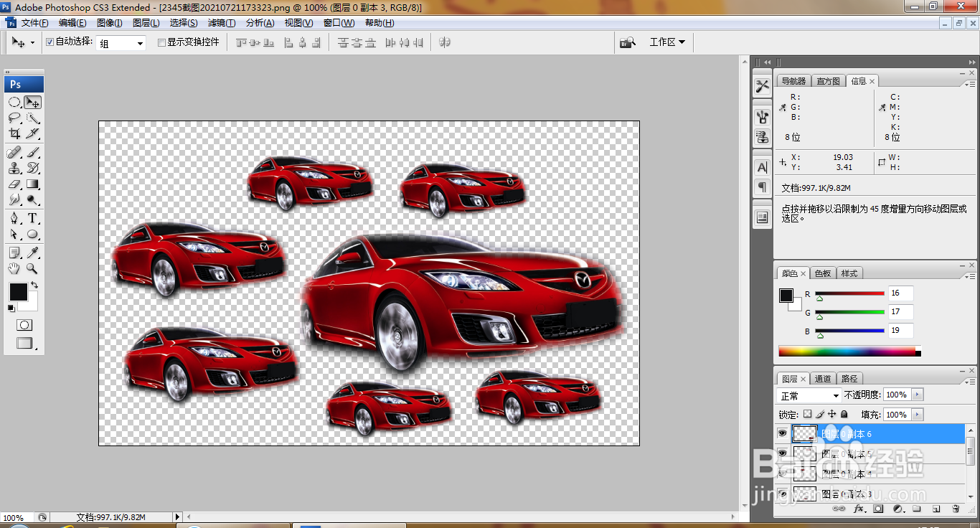Create new fill or adjustment layer
The image size is (980, 528).
click(897, 509)
